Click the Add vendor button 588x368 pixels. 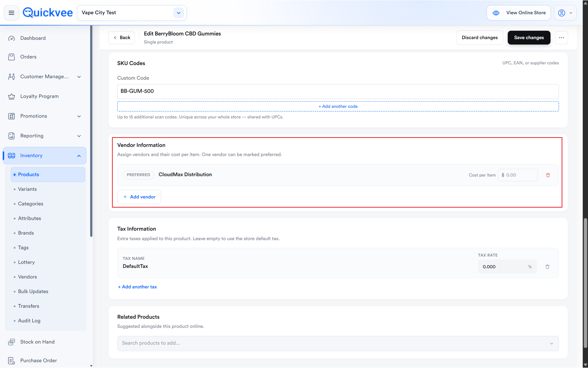click(139, 197)
